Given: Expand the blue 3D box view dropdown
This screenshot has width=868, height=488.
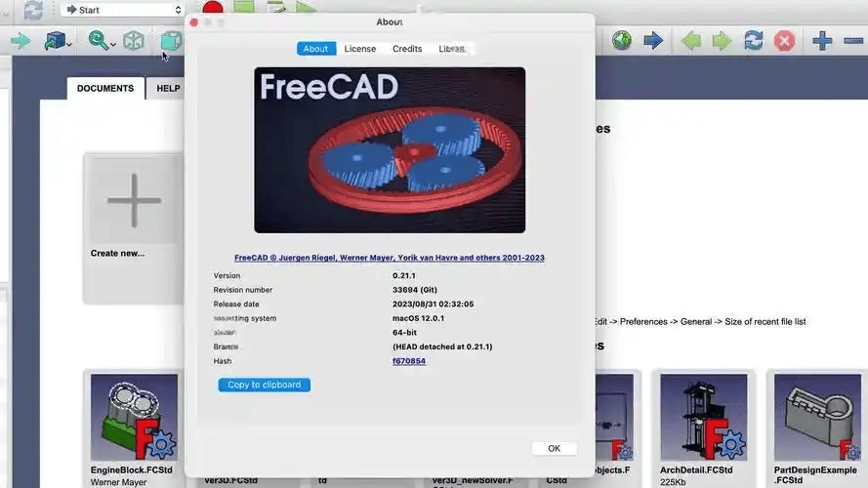Looking at the screenshot, I should (70, 44).
